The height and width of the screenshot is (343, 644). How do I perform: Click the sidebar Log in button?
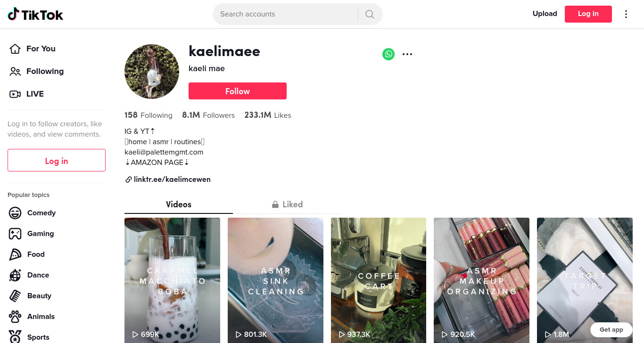pos(57,160)
